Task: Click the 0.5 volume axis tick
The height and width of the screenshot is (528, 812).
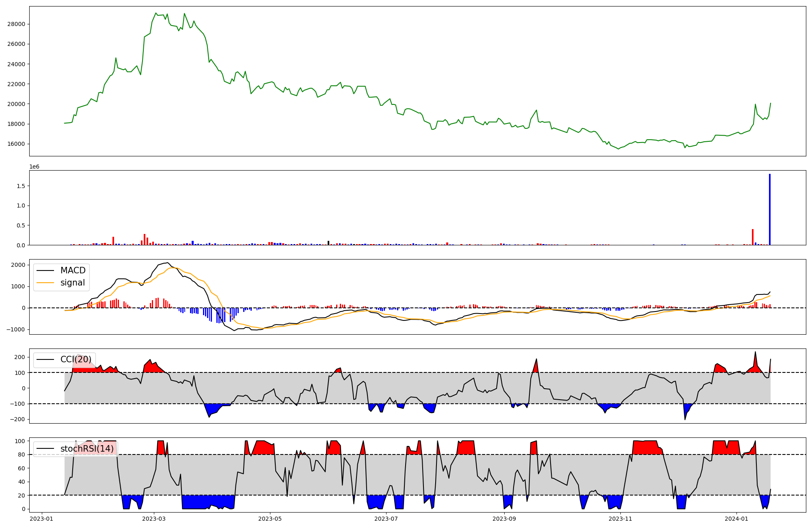Action: coord(20,225)
